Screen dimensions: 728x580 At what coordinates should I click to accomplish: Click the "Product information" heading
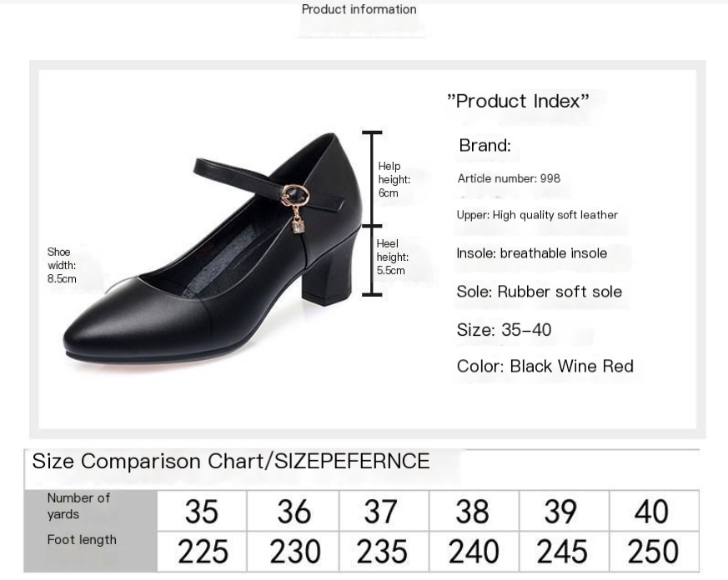click(359, 10)
